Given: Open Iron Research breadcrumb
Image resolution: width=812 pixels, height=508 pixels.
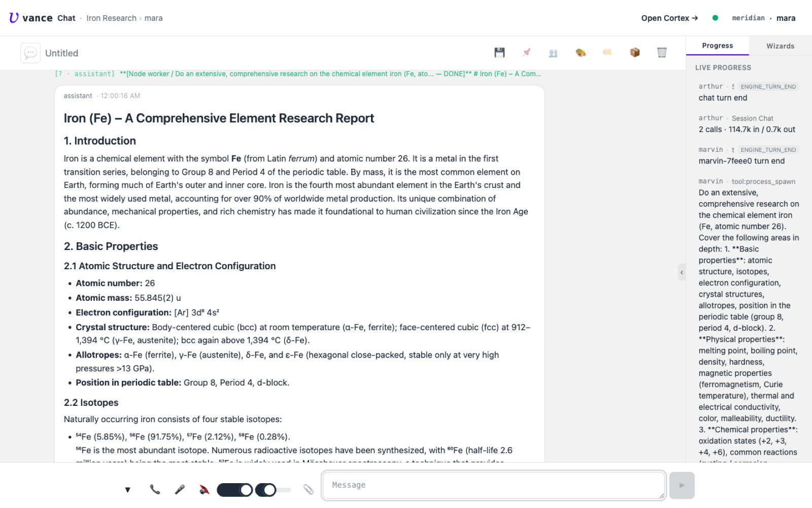Looking at the screenshot, I should (x=111, y=18).
